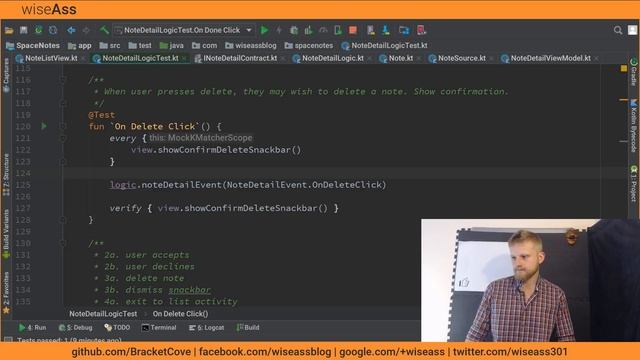Open the Favorites side panel

[6, 293]
